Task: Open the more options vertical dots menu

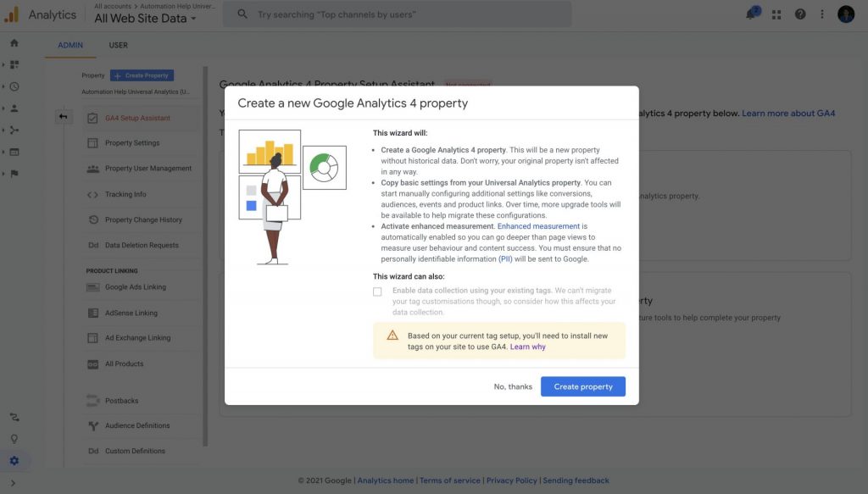Action: click(x=822, y=14)
